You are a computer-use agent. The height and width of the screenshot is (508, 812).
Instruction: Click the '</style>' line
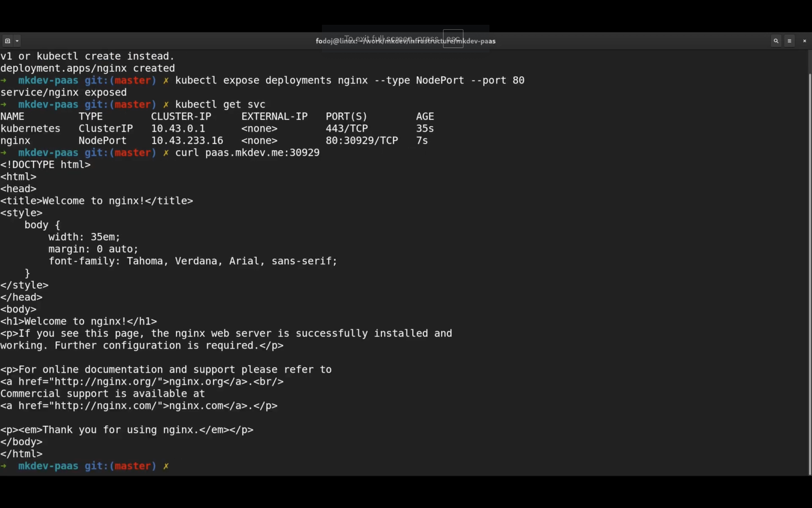click(24, 285)
